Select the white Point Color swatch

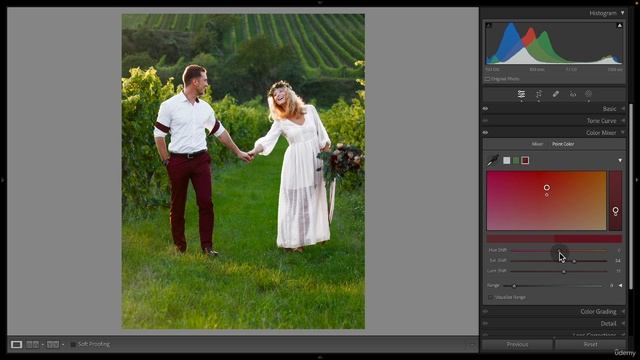coord(507,160)
